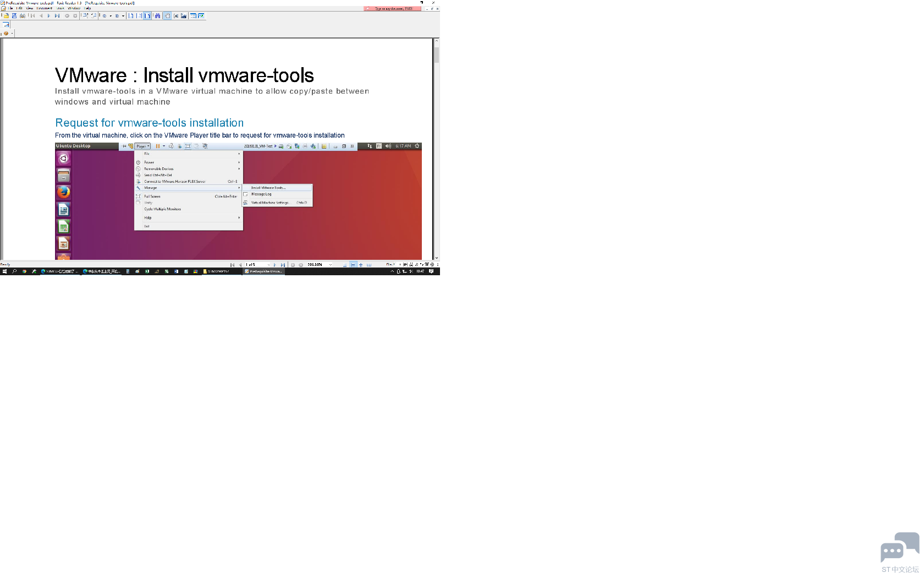Open the Tools menu

point(61,8)
